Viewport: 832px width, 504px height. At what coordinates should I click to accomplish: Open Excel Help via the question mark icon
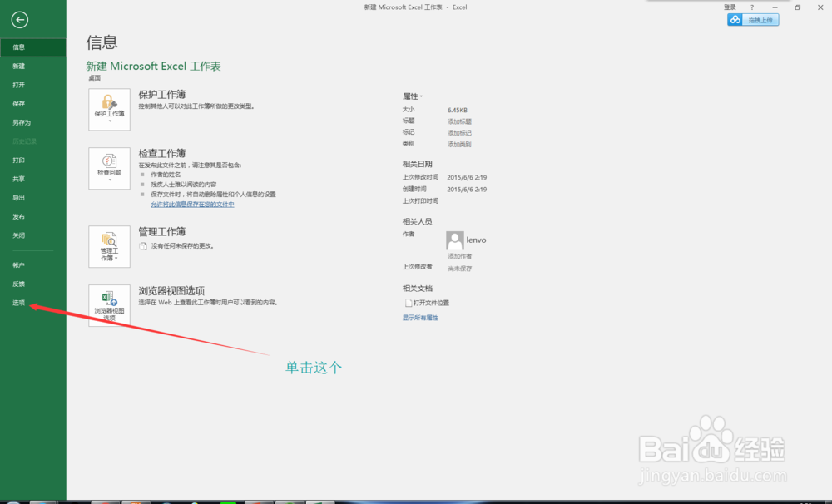[750, 7]
